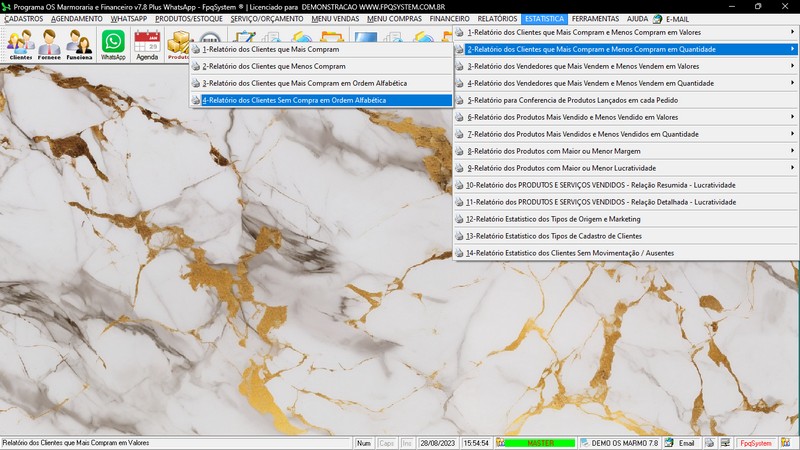
Task: Launch the WhatsApp toolbar icon
Action: click(x=113, y=44)
